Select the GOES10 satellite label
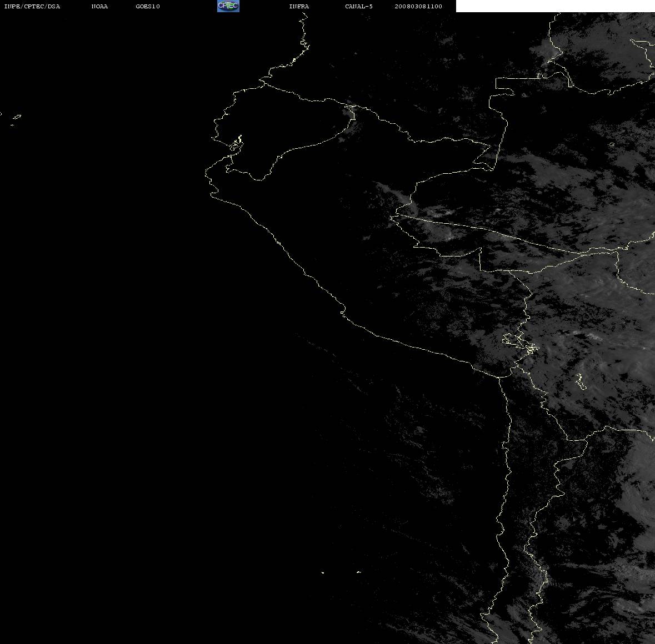655x644 pixels. 148,6
